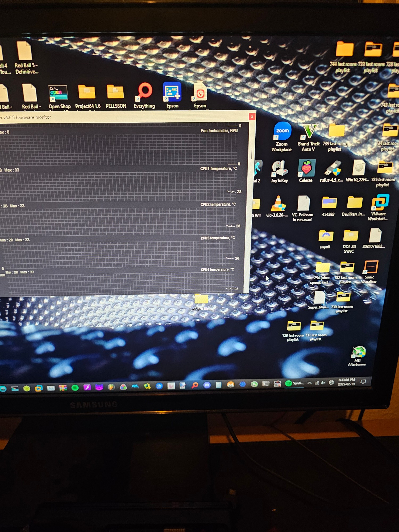Select the Win10_22H ISO file
399x532 pixels.
click(x=358, y=171)
